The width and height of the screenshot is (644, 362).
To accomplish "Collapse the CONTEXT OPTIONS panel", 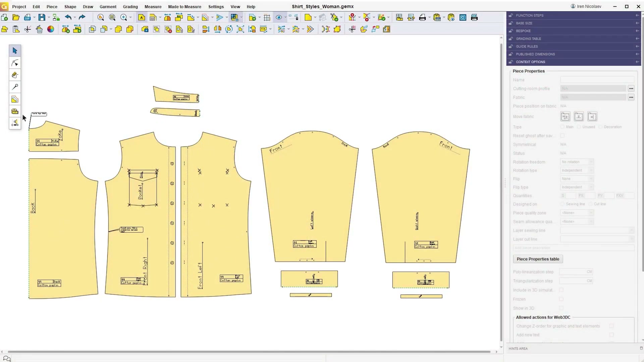I will coord(574,62).
